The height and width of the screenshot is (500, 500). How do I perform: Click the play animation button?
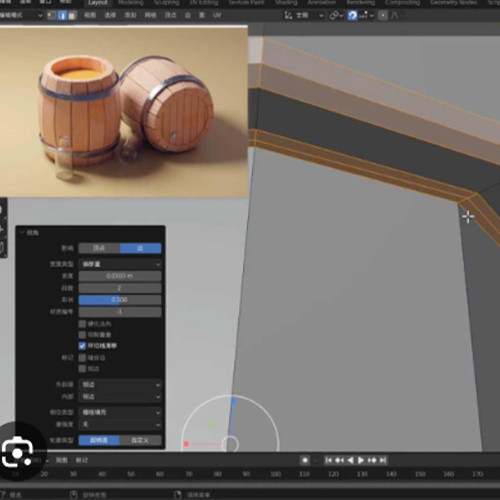pos(361,460)
